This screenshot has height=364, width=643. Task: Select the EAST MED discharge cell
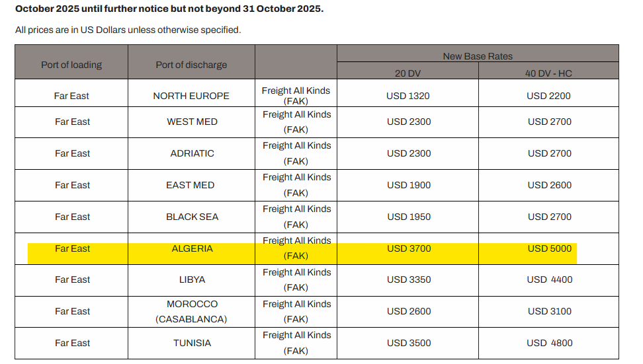tap(191, 185)
